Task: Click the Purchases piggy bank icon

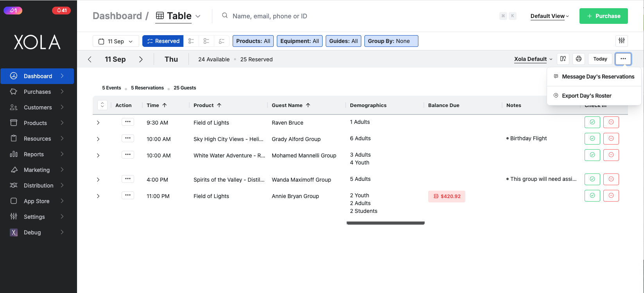Action: click(x=14, y=92)
